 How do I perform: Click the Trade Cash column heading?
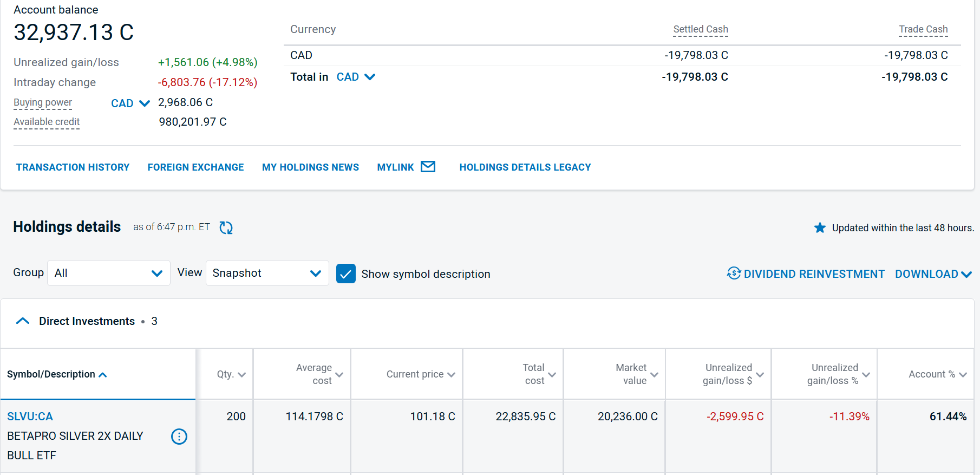click(923, 29)
